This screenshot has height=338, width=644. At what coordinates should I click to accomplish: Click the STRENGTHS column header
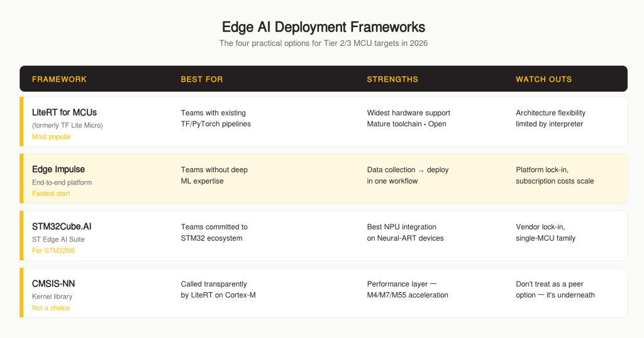[392, 79]
